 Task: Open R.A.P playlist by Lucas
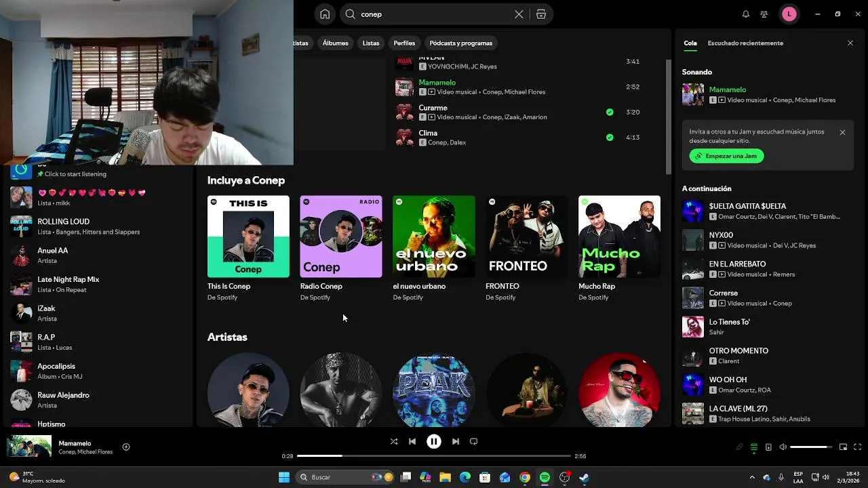(x=98, y=342)
